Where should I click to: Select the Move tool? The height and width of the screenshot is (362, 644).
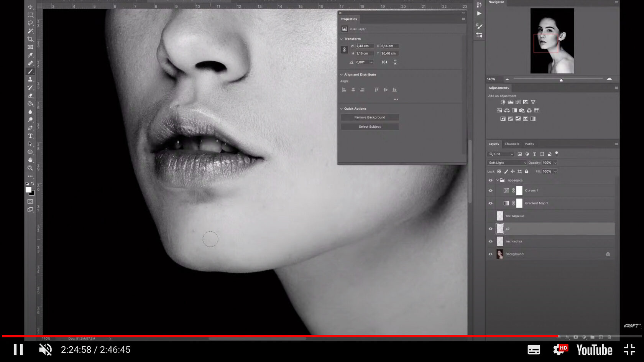(30, 7)
